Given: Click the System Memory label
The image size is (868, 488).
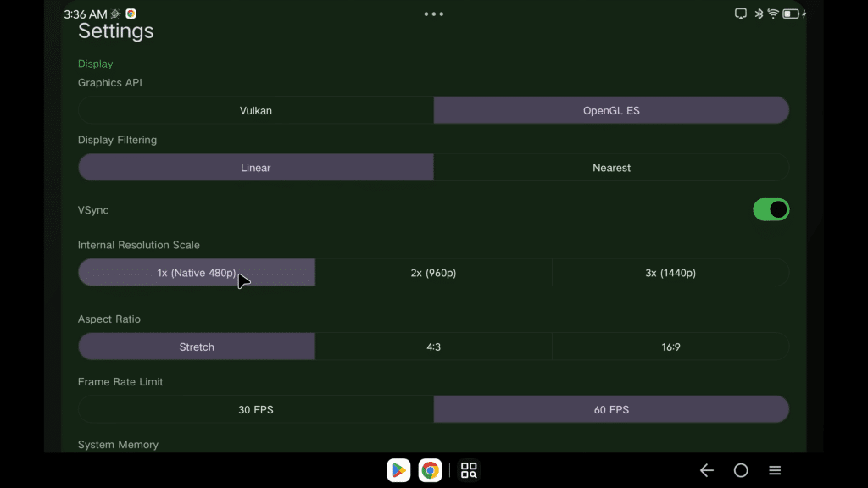Looking at the screenshot, I should [118, 444].
